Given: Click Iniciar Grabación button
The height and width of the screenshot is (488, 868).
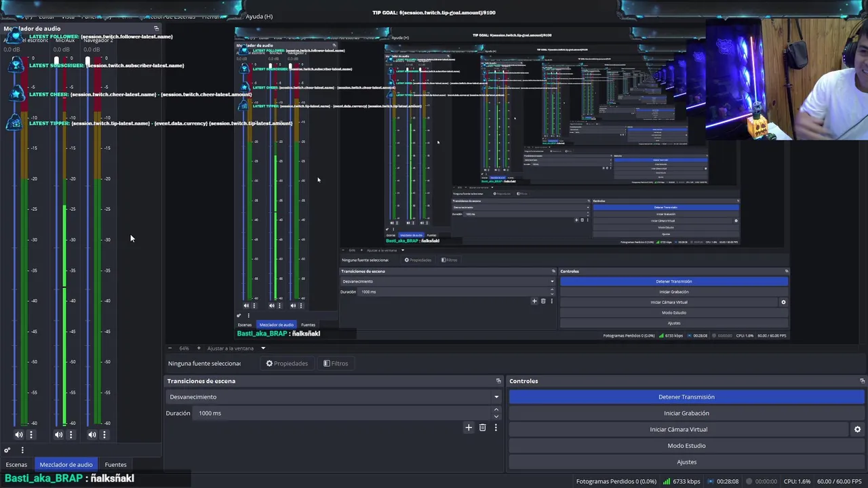Looking at the screenshot, I should (x=686, y=413).
